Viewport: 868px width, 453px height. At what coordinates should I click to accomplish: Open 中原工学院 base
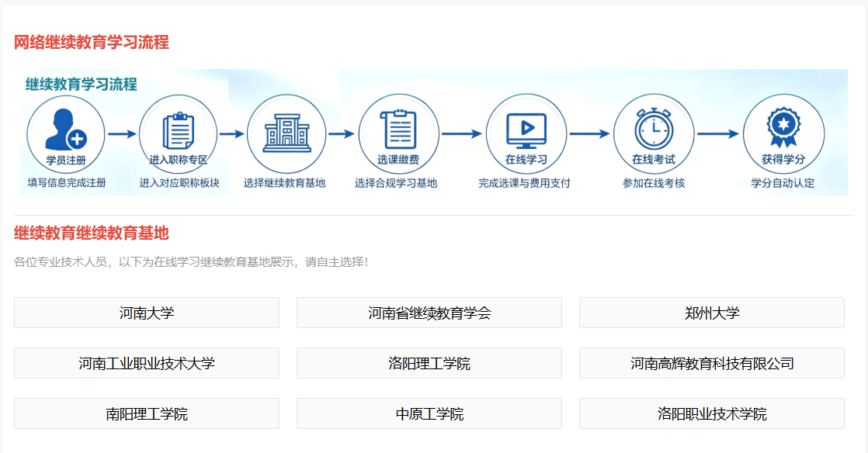[429, 413]
